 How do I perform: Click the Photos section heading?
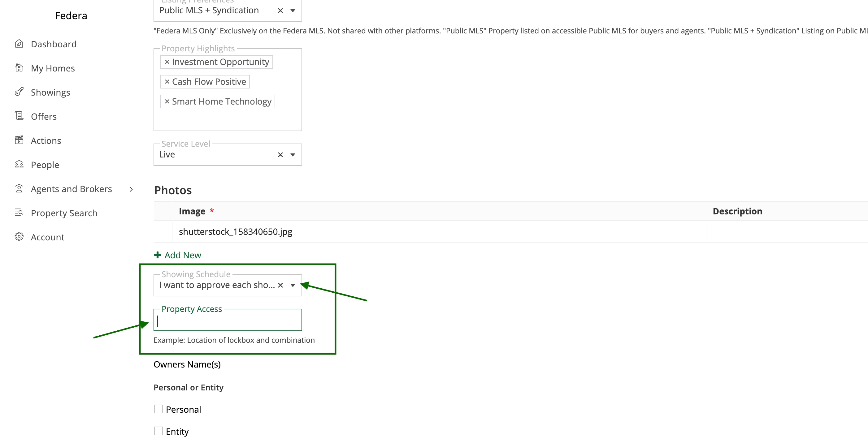tap(173, 190)
